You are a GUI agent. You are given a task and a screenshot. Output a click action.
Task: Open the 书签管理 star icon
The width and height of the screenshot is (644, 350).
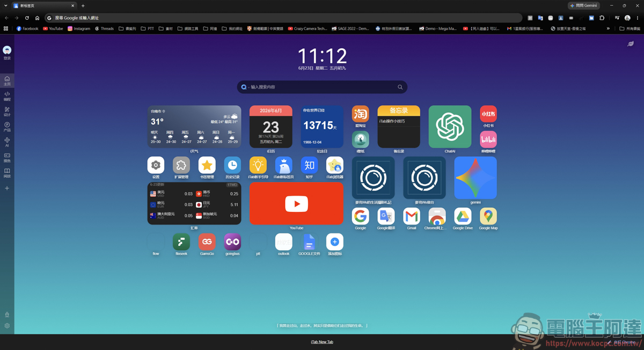pos(207,165)
